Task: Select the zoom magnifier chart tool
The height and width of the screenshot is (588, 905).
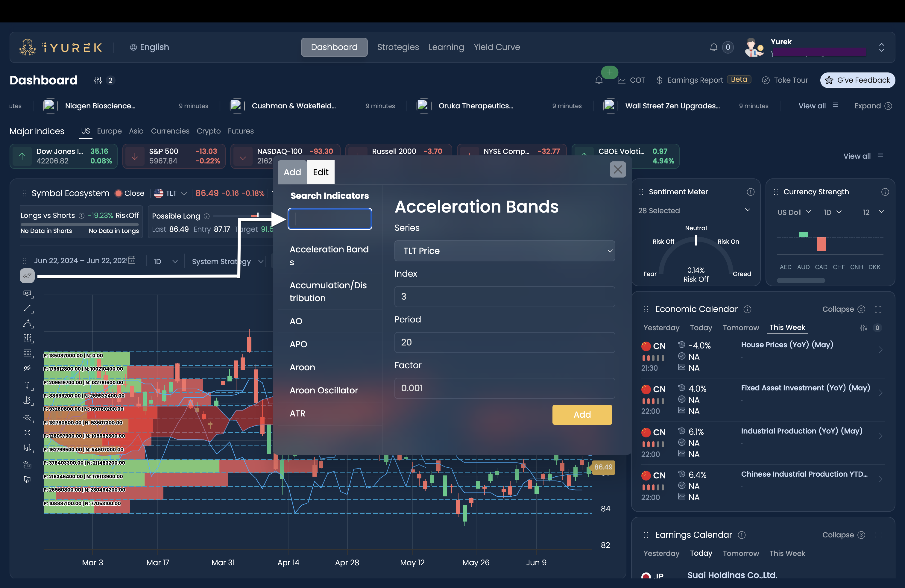Action: 27,418
